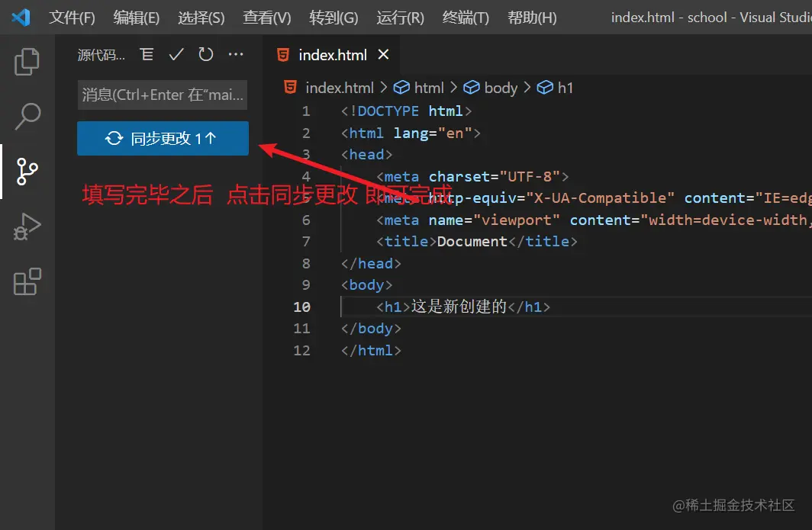The image size is (812, 530).
Task: Click the closing </body> tag line
Action: (371, 329)
